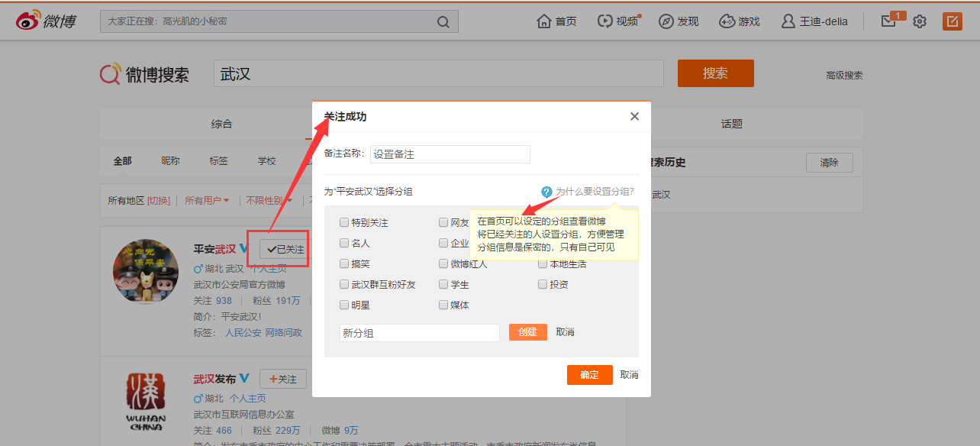Check the 搞笑 group checkbox
Image resolution: width=980 pixels, height=446 pixels.
344,264
